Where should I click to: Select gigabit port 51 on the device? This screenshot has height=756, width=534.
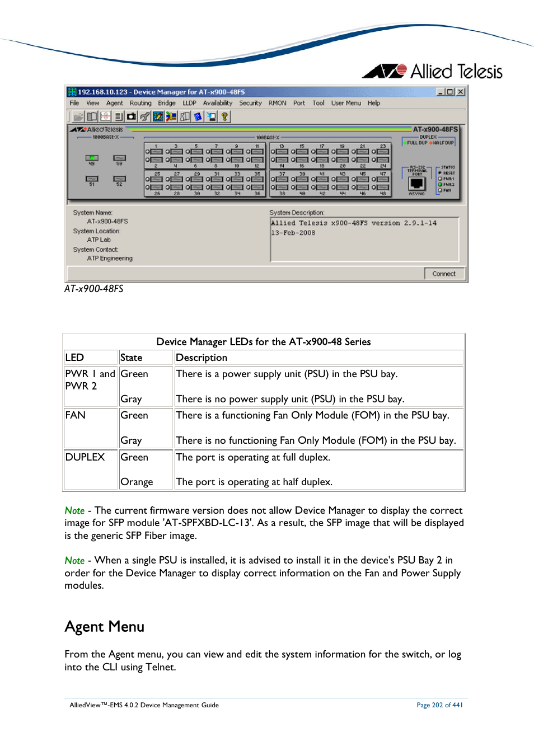(x=92, y=179)
